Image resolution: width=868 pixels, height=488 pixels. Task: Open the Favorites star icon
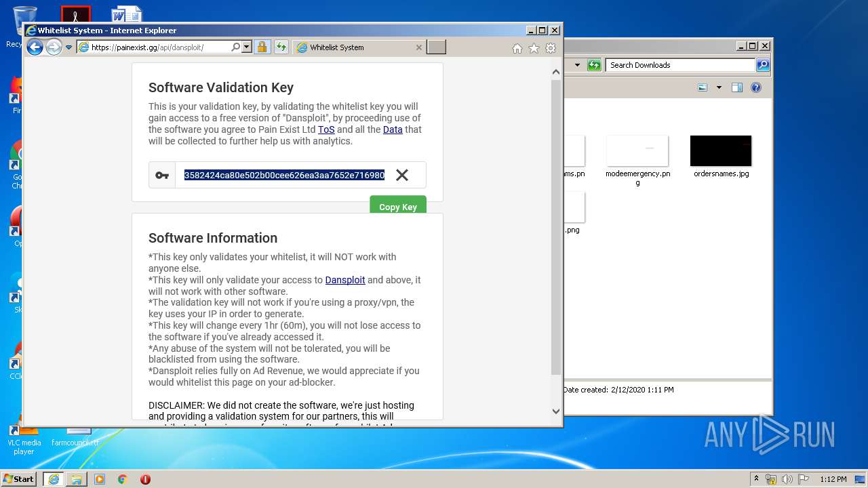pos(534,48)
